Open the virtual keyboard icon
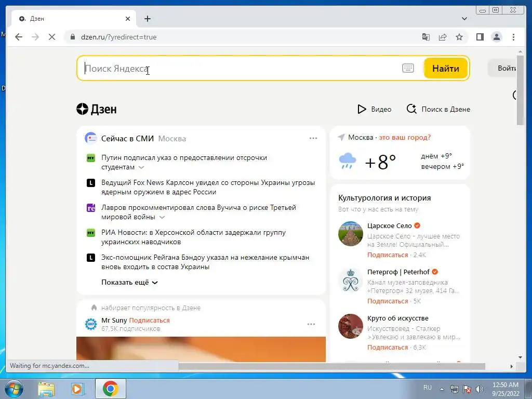This screenshot has height=399, width=532. coord(408,68)
